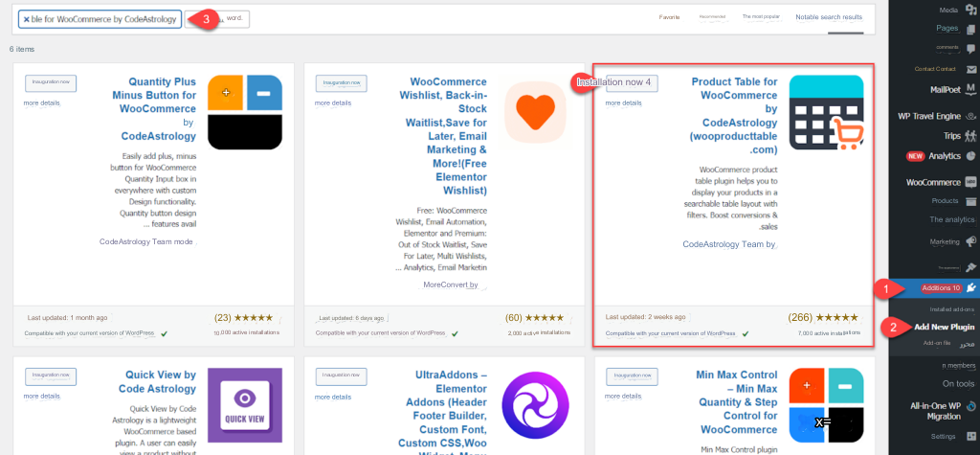Screen dimensions: 980x455
Task: Click the 6 items result count text
Action: (23, 49)
